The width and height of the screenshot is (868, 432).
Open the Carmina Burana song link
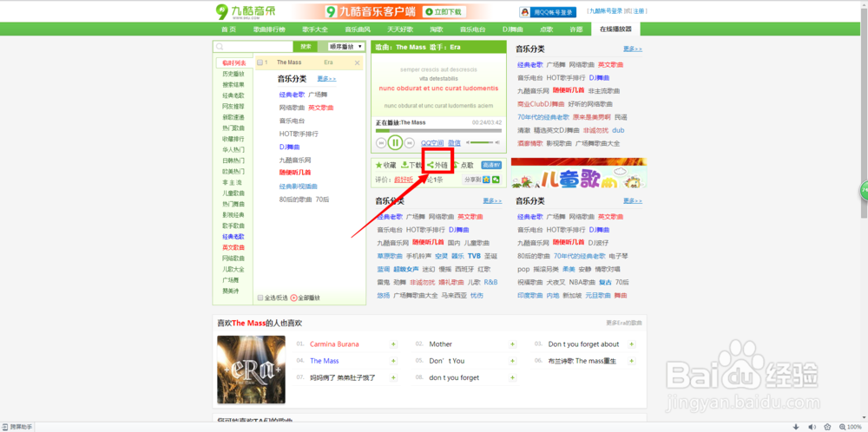334,344
